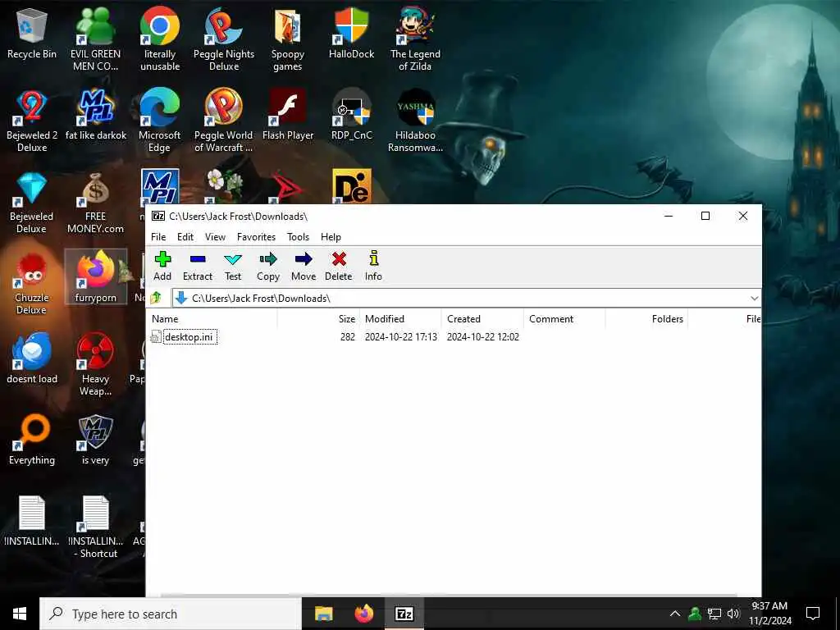The image size is (840, 630).
Task: Select Microsoft Edge desktop shortcut
Action: [160, 121]
